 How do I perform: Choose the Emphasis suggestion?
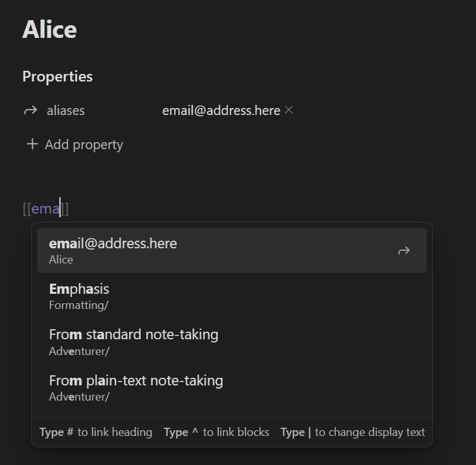click(x=79, y=289)
